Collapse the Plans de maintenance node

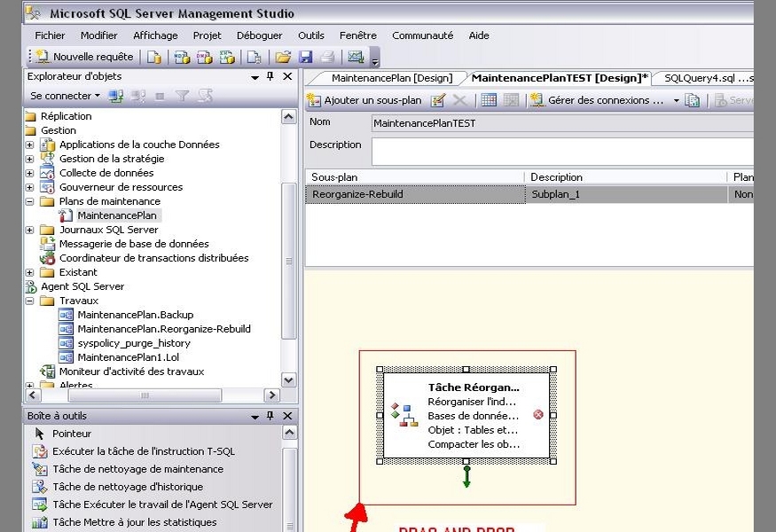pos(29,202)
